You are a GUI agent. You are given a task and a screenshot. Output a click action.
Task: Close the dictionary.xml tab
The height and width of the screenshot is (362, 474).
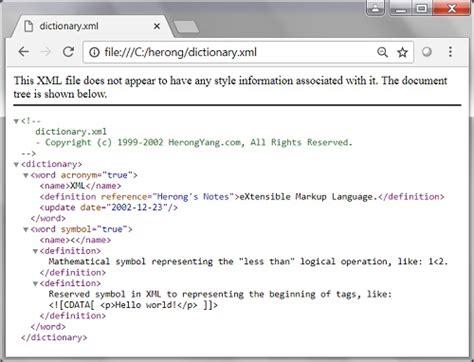coord(157,26)
